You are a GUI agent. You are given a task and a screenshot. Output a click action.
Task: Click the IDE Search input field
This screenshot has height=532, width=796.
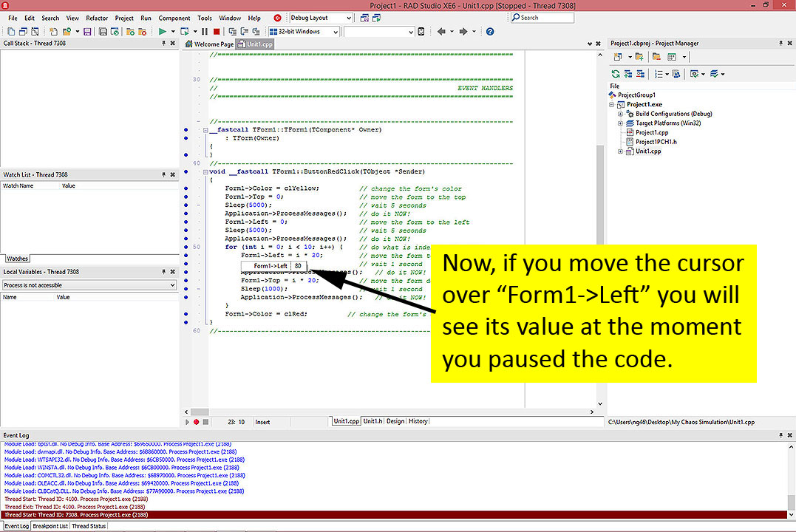pyautogui.click(x=542, y=18)
